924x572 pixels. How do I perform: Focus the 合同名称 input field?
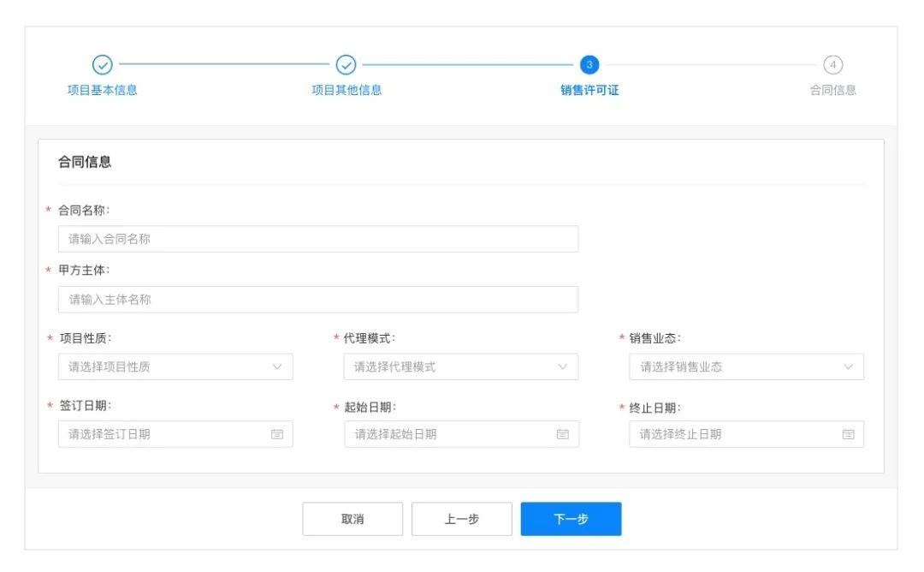pyautogui.click(x=318, y=239)
